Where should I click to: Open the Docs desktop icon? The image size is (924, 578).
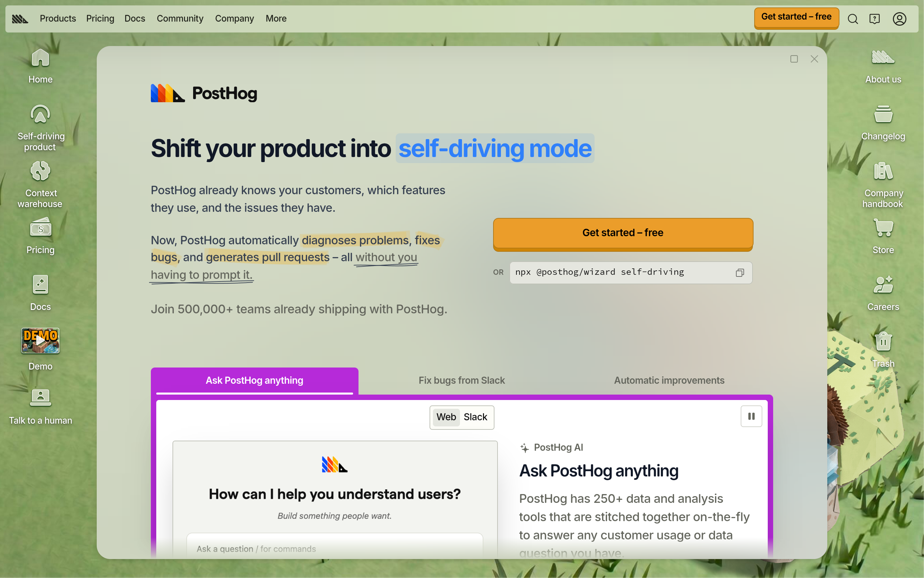[41, 293]
